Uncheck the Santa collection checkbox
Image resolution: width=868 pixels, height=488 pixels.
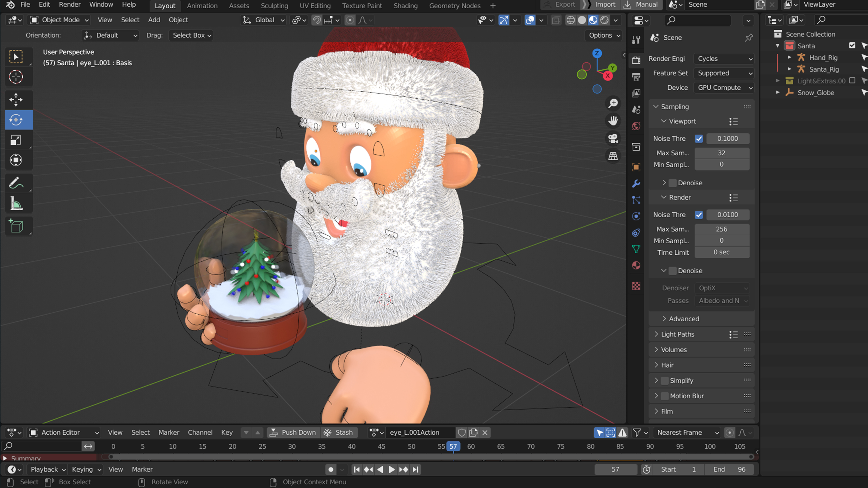pos(852,45)
